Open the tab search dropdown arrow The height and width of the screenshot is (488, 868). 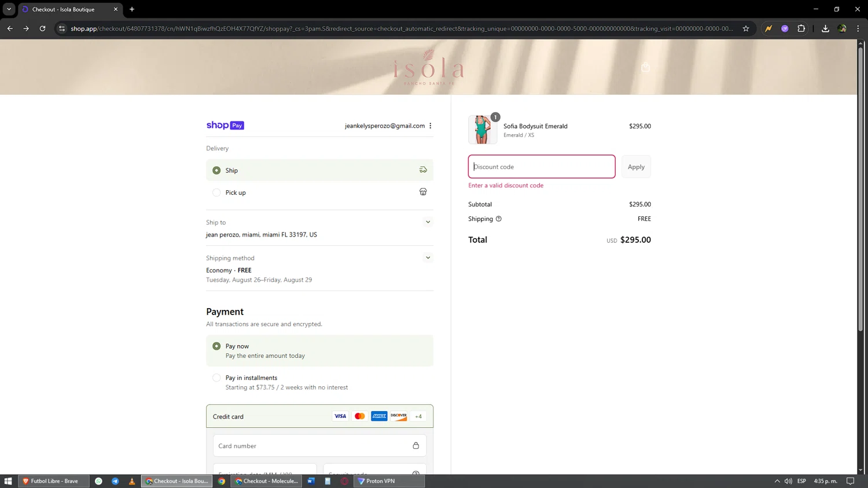click(x=9, y=9)
